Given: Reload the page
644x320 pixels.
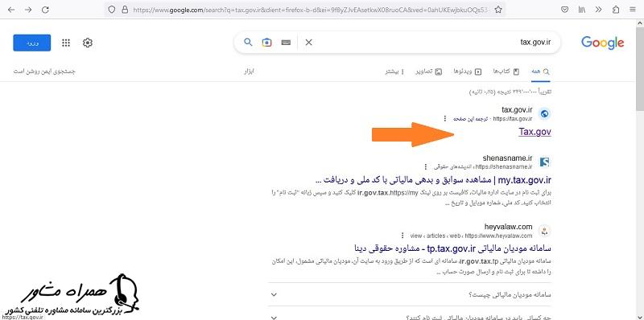Looking at the screenshot, I should click(46, 10).
